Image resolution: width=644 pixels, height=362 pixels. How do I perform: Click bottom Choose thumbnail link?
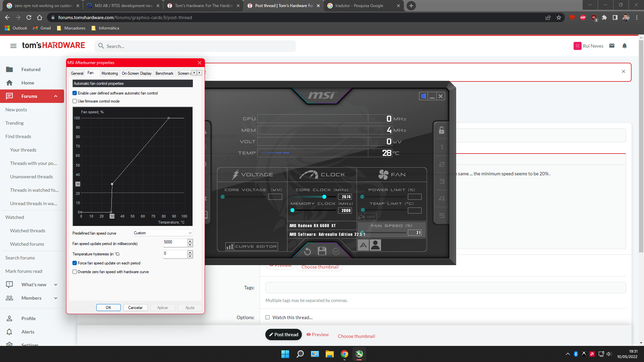[x=356, y=336]
